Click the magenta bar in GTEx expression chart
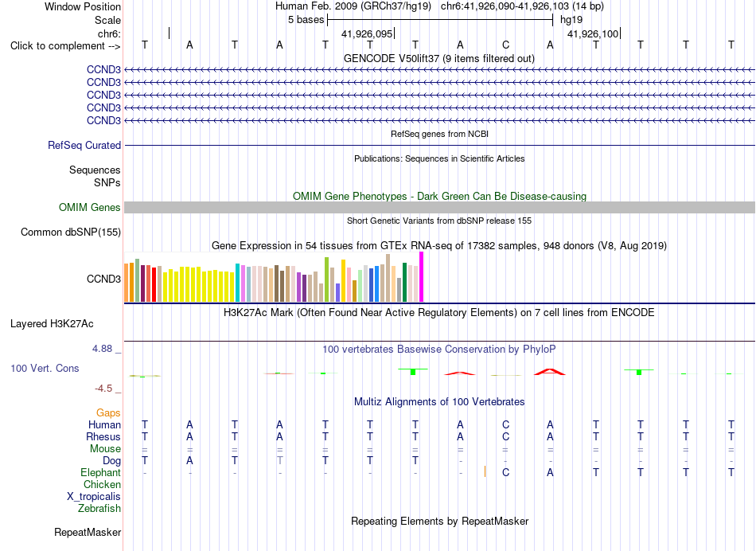This screenshot has height=551, width=756. tap(422, 277)
